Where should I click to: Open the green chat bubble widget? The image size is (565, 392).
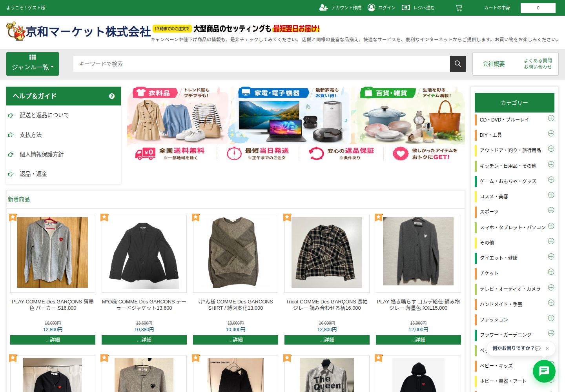click(544, 371)
